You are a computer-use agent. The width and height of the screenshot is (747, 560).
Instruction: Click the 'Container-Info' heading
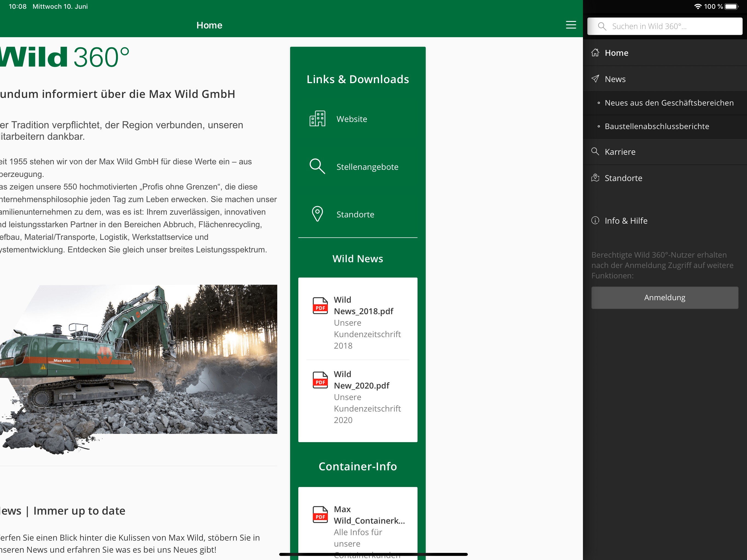pyautogui.click(x=358, y=466)
